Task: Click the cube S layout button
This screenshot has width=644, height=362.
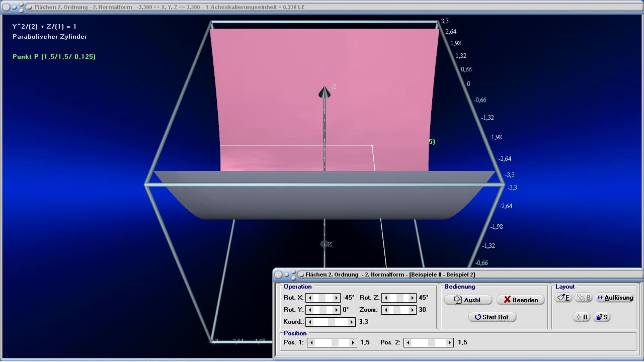Action: pyautogui.click(x=602, y=317)
